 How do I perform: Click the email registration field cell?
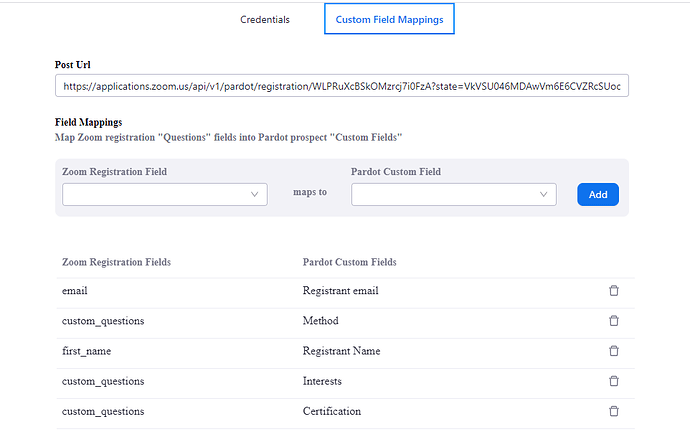(75, 291)
